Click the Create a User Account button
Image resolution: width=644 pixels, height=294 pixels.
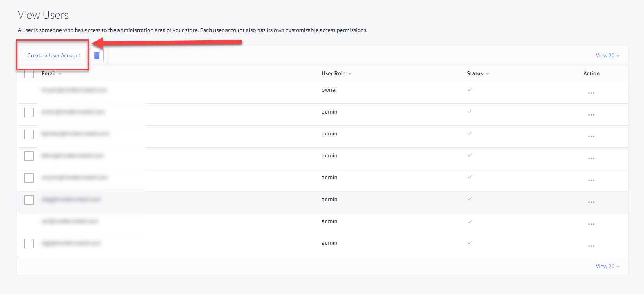tap(54, 55)
